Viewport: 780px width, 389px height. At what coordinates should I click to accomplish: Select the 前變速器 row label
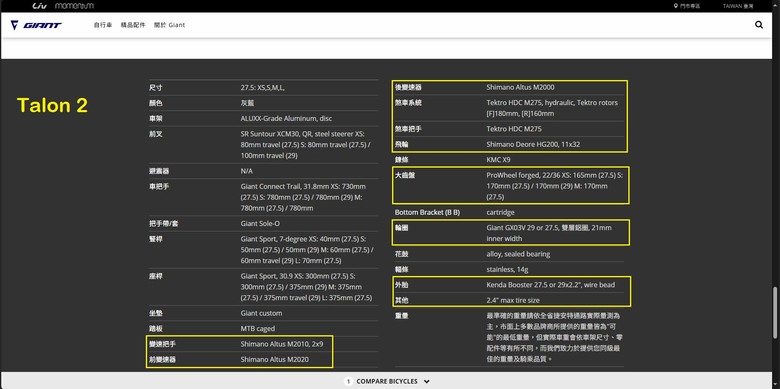point(162,359)
